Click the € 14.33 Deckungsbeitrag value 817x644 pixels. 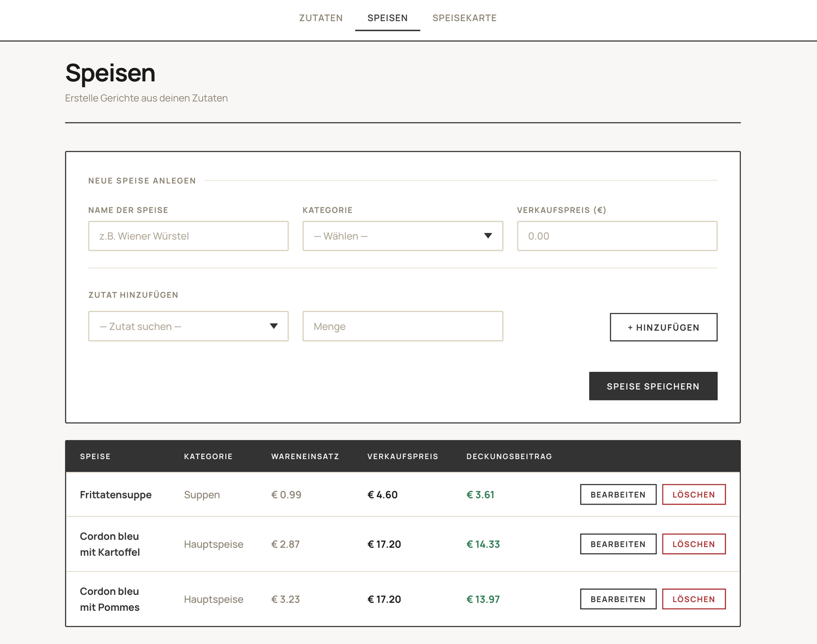tap(483, 544)
